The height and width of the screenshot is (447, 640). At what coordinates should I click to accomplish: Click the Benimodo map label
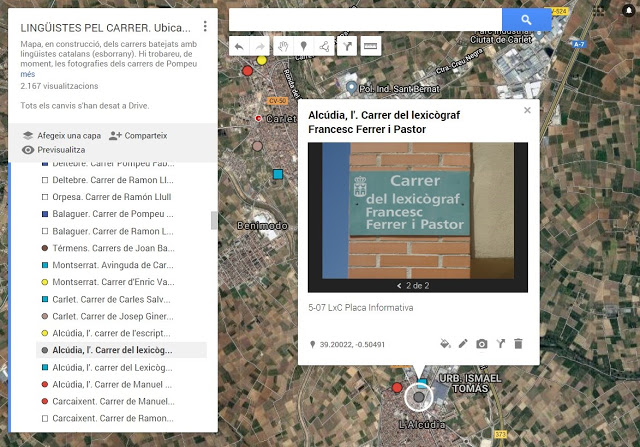(x=262, y=226)
